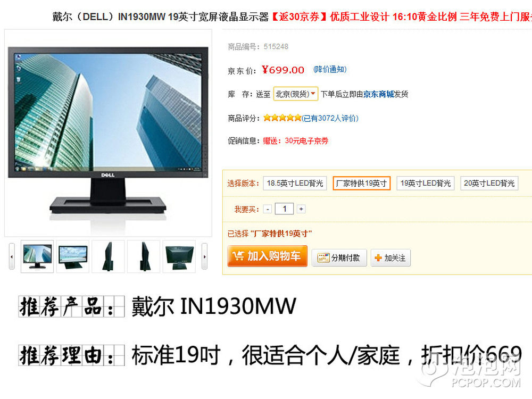Open the 降价通知 price drop alert link
The height and width of the screenshot is (399, 532).
pyautogui.click(x=330, y=70)
